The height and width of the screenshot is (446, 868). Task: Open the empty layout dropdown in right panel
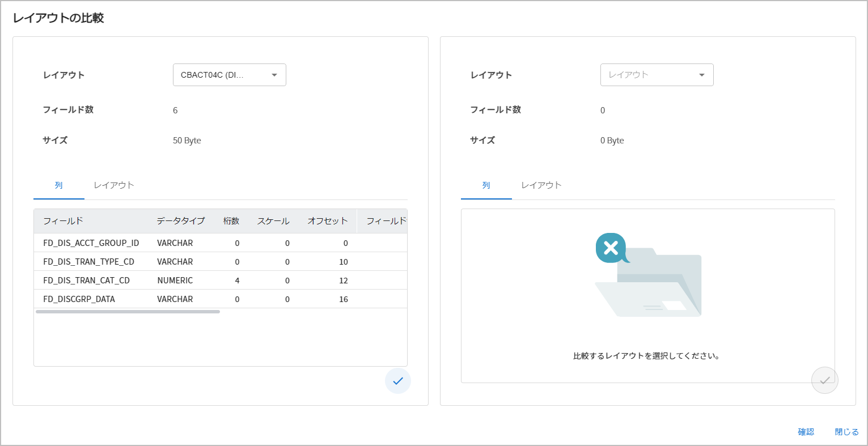(657, 75)
